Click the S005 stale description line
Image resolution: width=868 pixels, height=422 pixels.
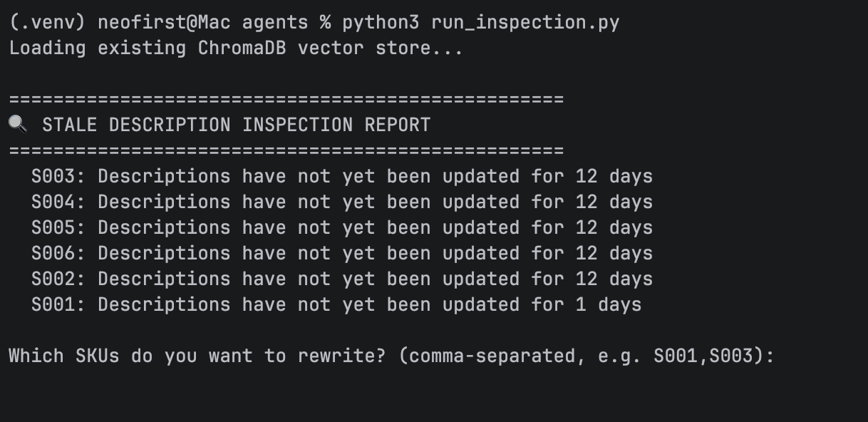[x=342, y=227]
